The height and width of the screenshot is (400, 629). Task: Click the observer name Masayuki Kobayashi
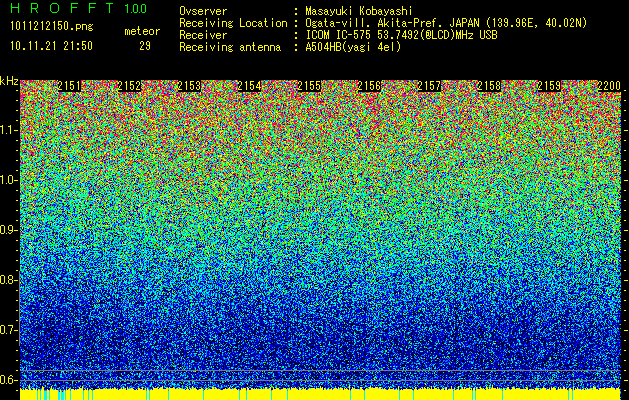point(359,11)
